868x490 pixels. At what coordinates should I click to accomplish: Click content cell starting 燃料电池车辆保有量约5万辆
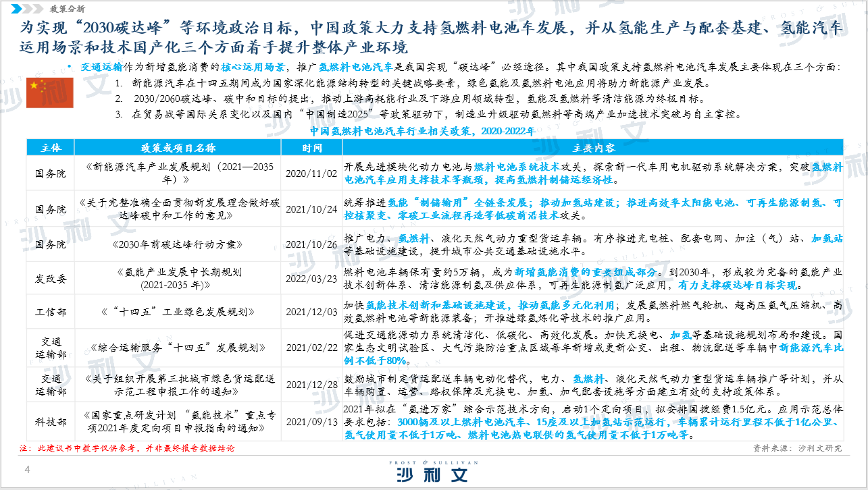click(593, 278)
